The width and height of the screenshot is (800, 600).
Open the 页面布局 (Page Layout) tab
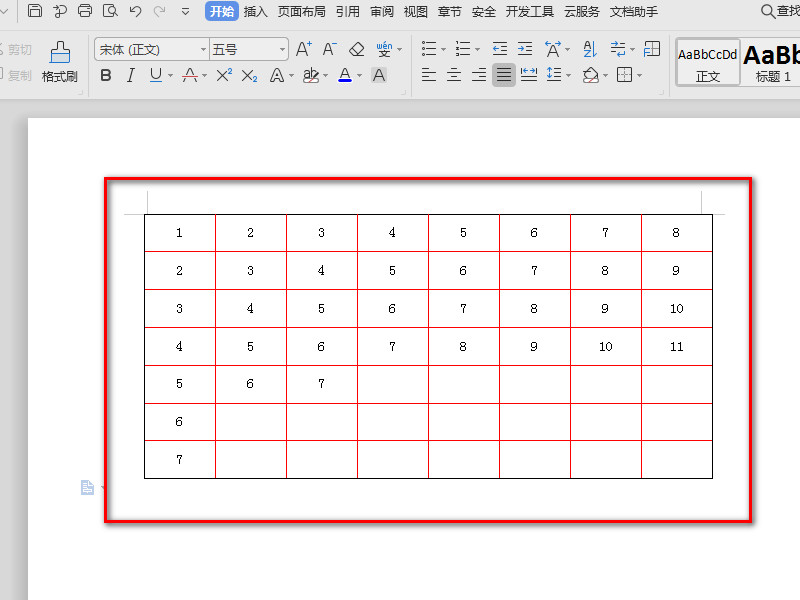tap(302, 11)
